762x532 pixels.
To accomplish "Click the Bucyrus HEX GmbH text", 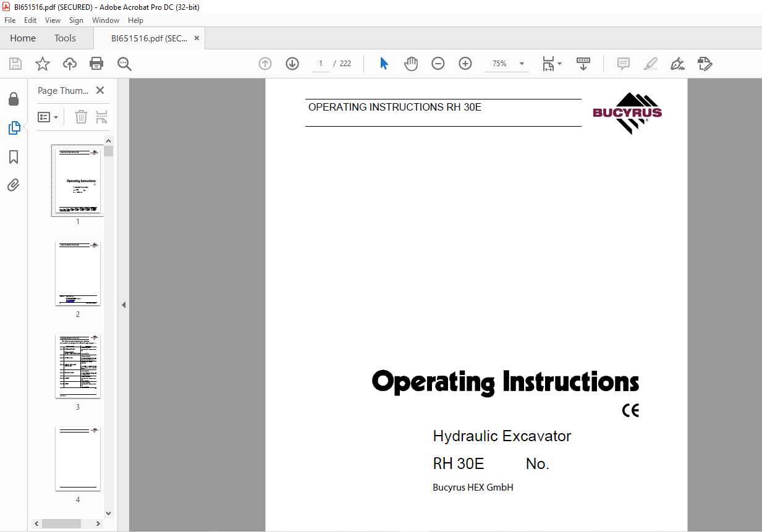I will (x=473, y=488).
